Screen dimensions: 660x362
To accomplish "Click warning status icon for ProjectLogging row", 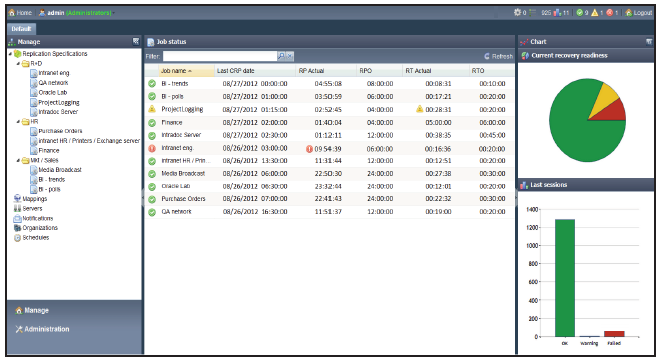I will [152, 109].
